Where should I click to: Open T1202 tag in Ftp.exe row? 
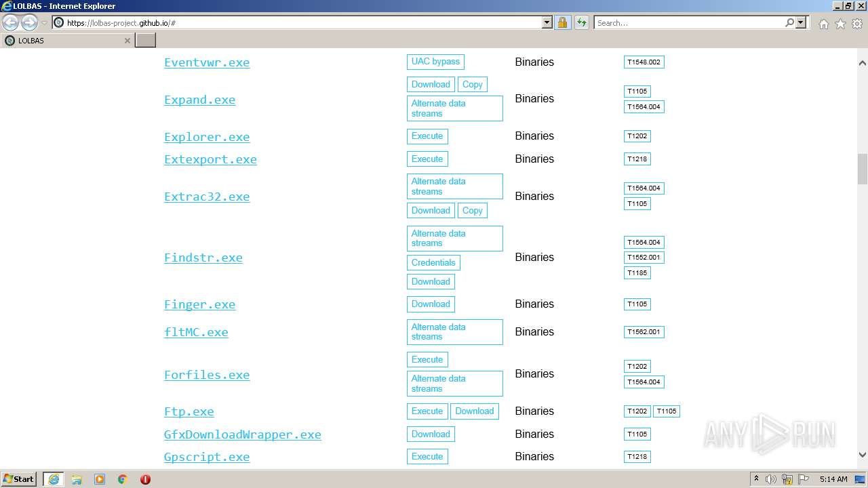pyautogui.click(x=637, y=411)
